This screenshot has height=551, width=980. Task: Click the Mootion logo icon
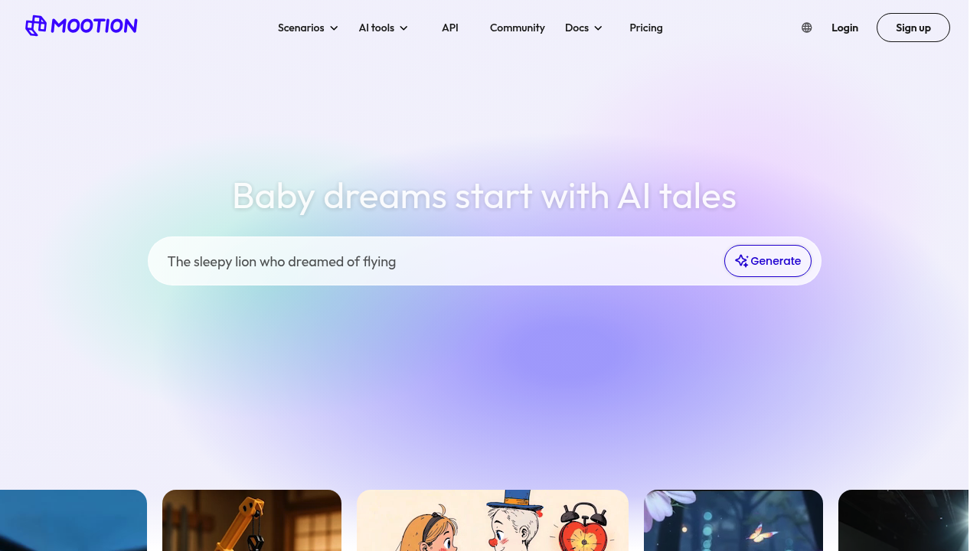[x=36, y=26]
